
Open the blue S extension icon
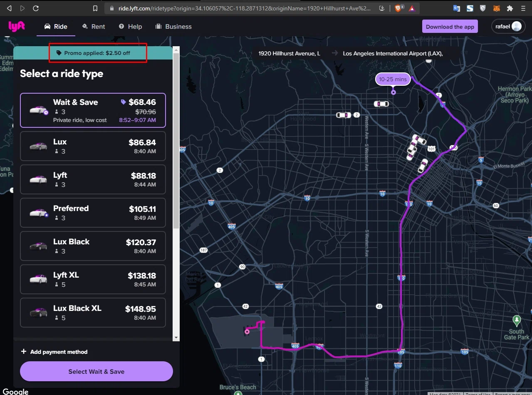click(470, 8)
